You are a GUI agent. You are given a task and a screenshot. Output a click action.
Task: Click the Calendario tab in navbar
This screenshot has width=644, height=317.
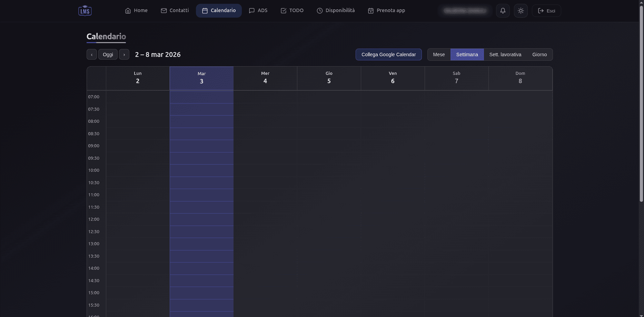(x=219, y=11)
